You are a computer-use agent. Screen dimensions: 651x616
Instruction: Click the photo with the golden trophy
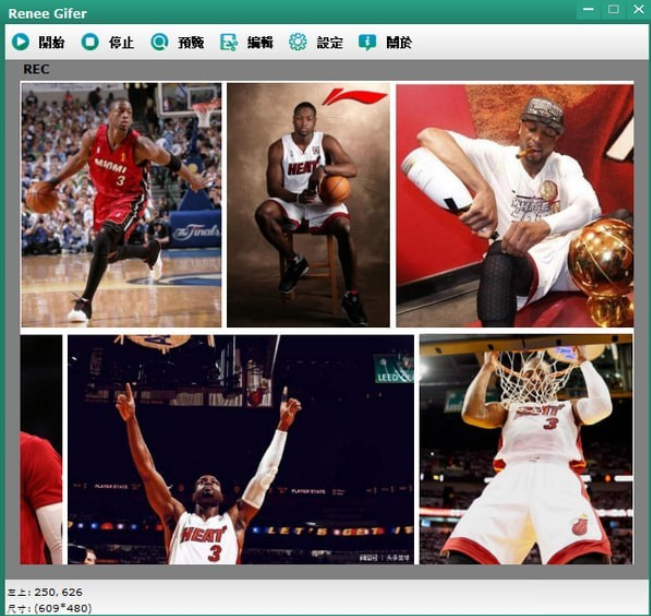(x=514, y=205)
